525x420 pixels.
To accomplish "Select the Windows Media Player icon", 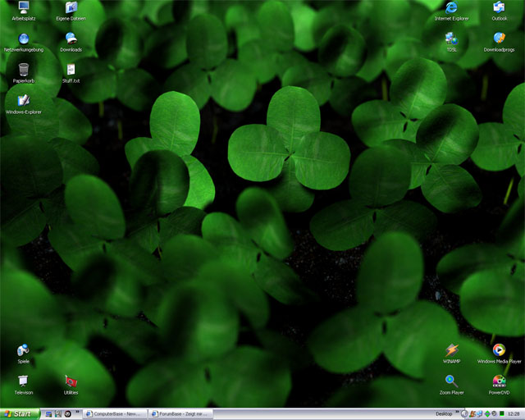I will [499, 354].
